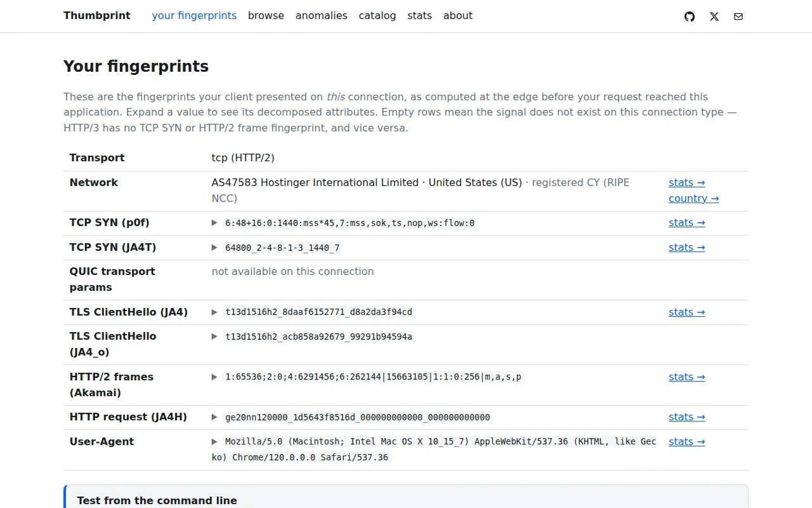Click the 'User-Agent' row label

point(101,441)
